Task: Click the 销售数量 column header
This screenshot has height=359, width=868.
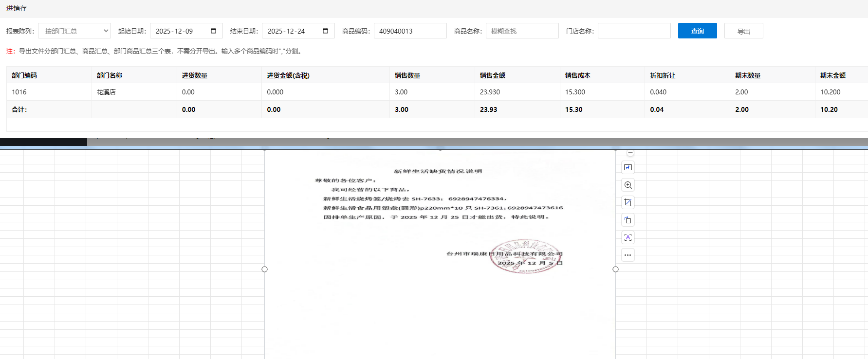Action: (407, 75)
